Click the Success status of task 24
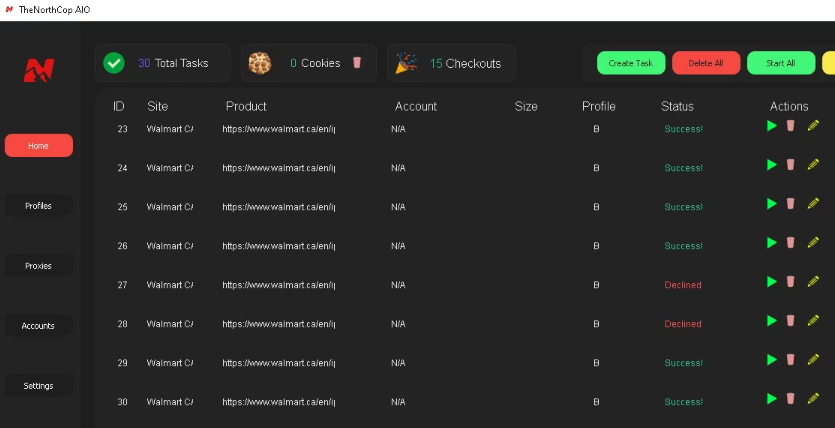This screenshot has width=835, height=428. (683, 168)
